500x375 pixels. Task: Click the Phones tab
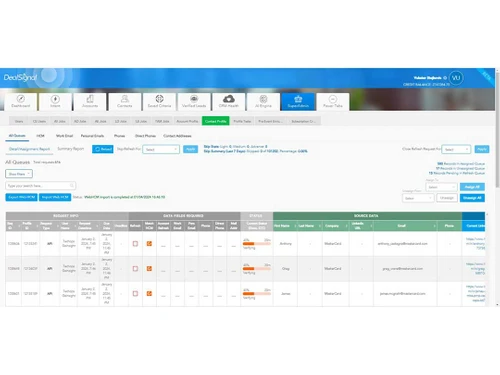click(x=119, y=136)
